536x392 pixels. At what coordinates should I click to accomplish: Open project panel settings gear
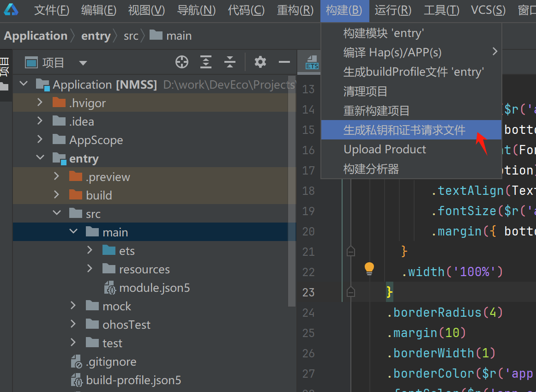tap(260, 62)
